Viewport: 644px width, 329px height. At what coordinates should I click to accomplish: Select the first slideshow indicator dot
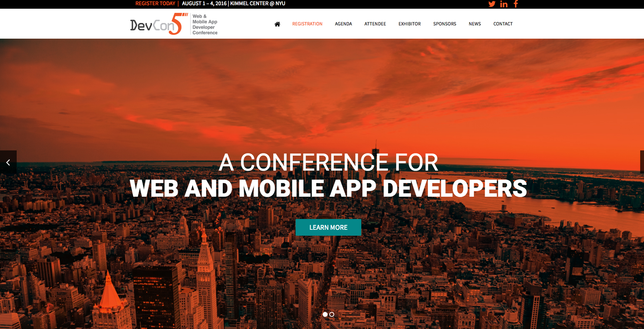[x=325, y=314]
